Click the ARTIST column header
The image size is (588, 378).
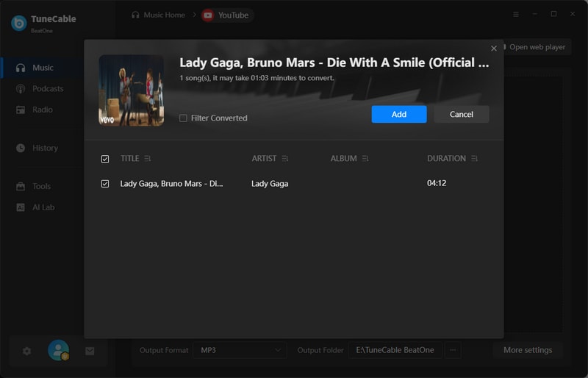264,159
